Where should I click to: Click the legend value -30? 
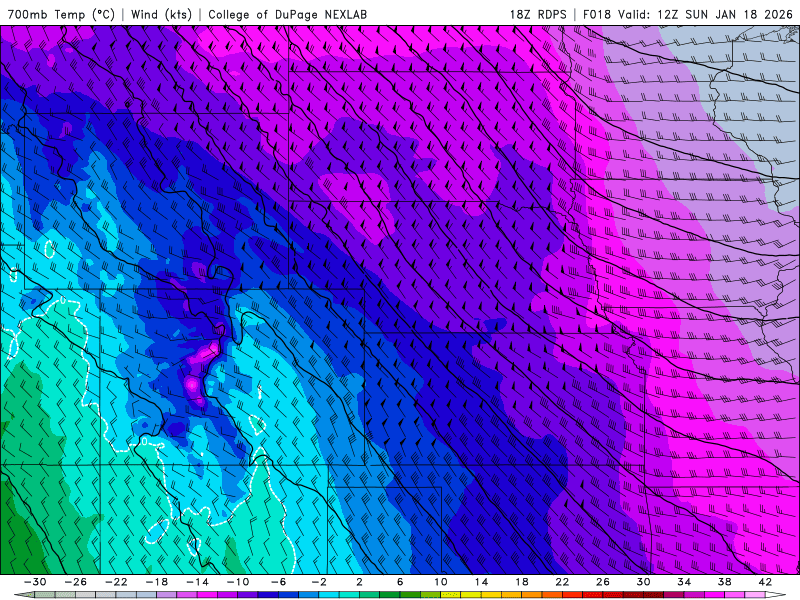click(x=35, y=582)
